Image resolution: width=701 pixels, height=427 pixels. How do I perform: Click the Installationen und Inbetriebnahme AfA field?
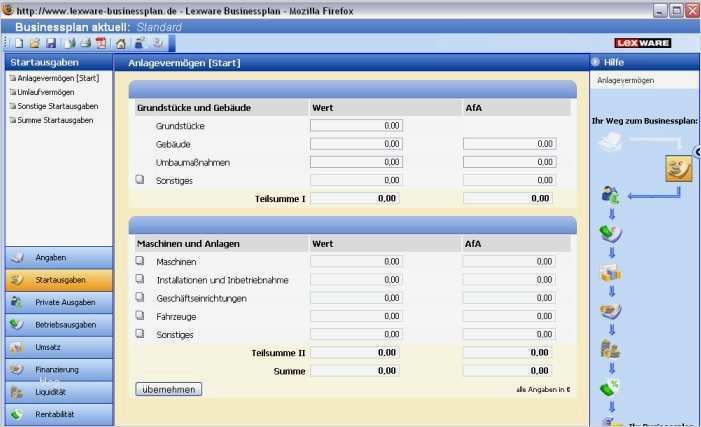coord(509,279)
